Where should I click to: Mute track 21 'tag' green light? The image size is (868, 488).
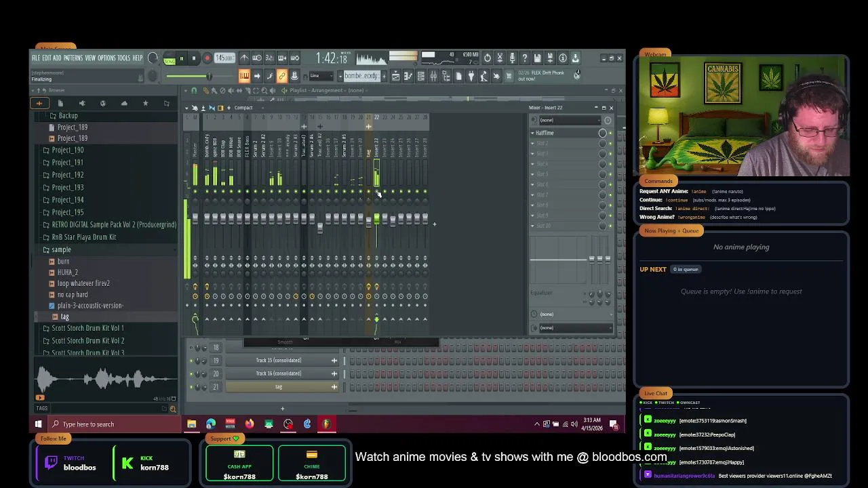click(191, 387)
